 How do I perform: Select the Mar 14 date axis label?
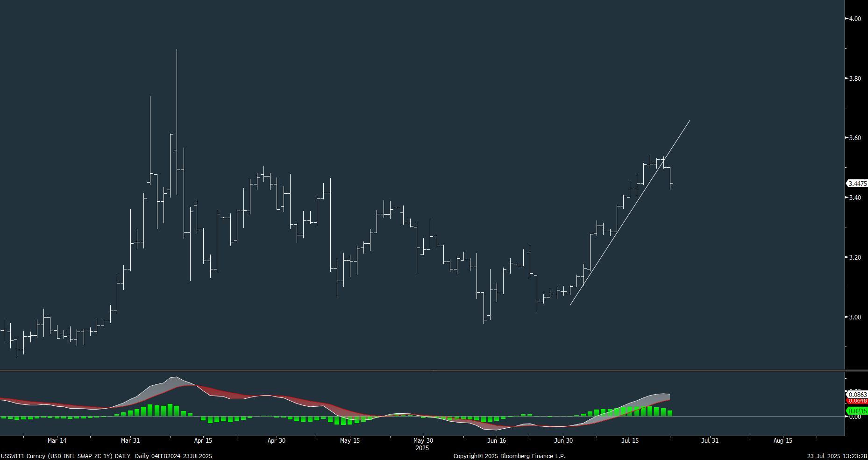click(x=57, y=440)
